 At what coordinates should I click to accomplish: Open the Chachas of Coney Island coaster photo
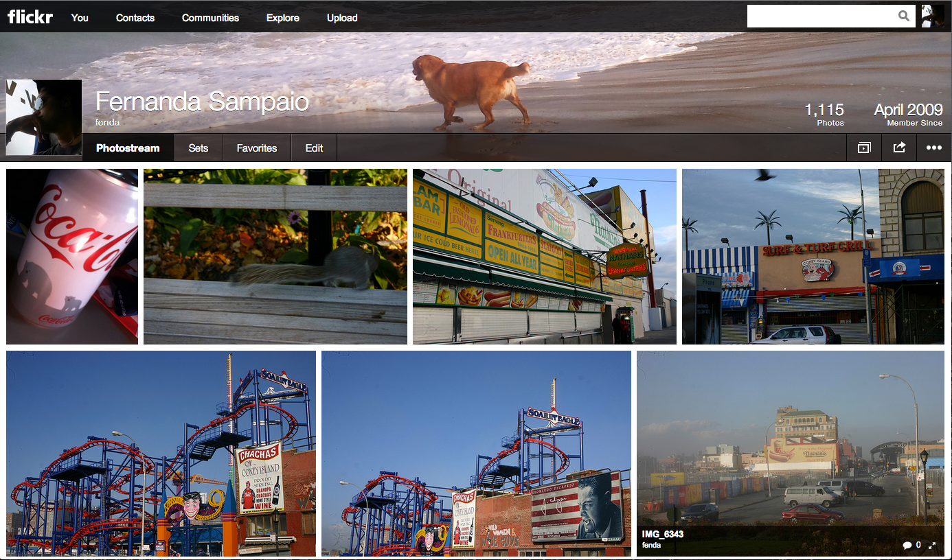tap(161, 454)
